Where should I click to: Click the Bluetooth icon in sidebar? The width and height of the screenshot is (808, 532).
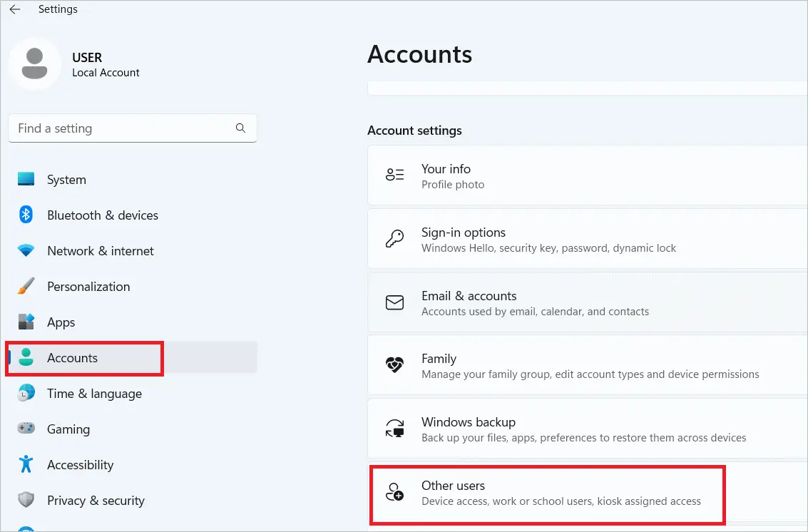pyautogui.click(x=26, y=215)
